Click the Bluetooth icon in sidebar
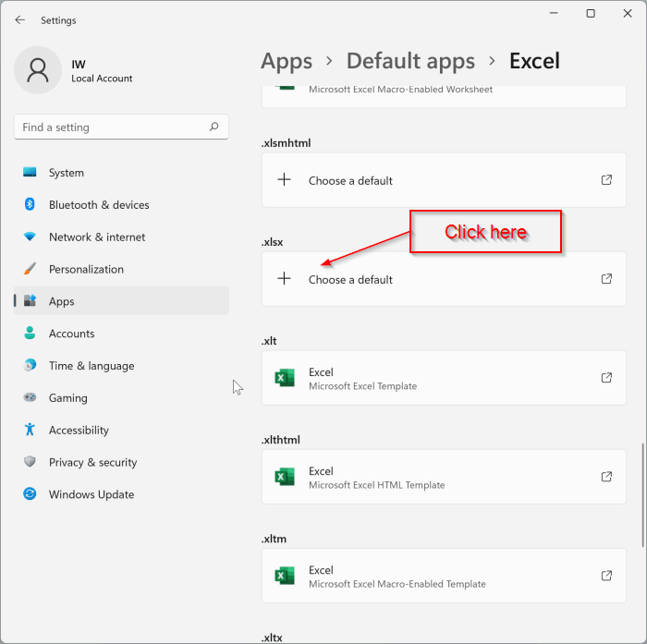This screenshot has width=647, height=644. click(x=30, y=204)
